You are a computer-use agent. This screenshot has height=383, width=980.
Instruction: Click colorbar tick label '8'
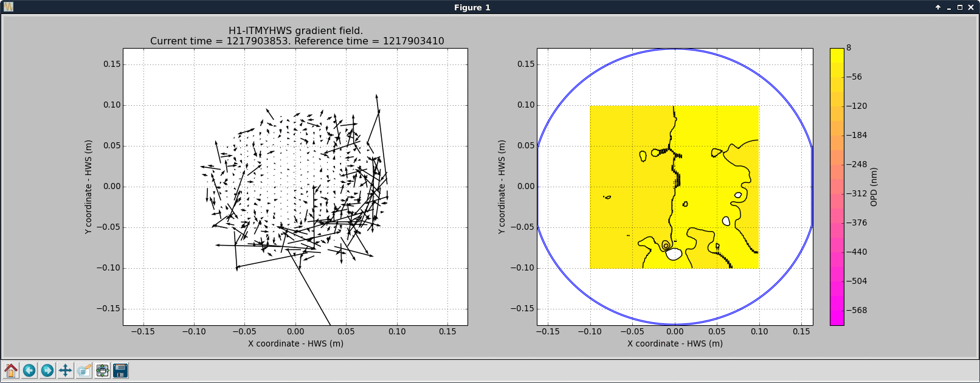point(849,48)
